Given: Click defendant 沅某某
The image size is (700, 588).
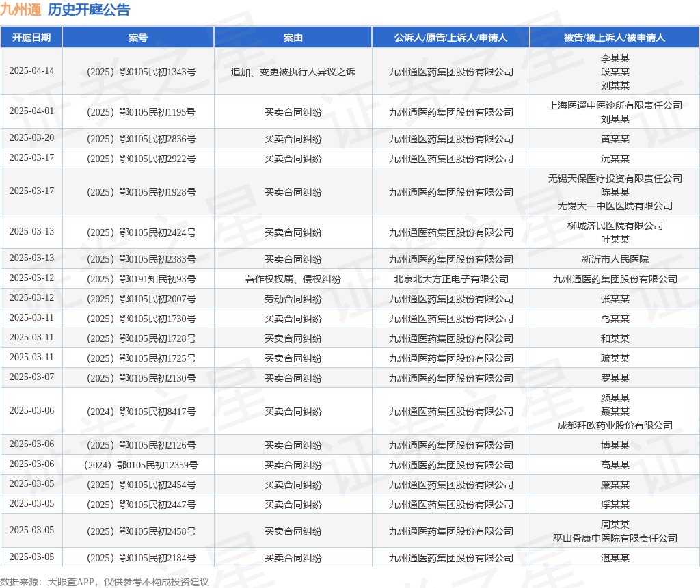Looking at the screenshot, I should point(615,159).
